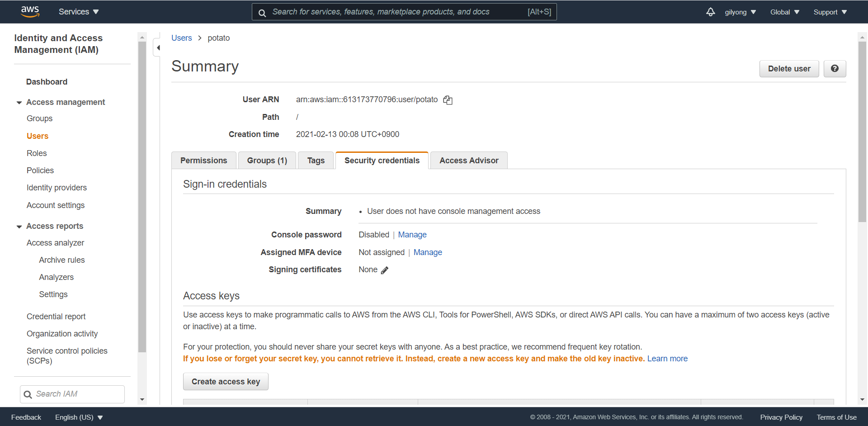Collapse the side navigation panel arrow

[x=158, y=47]
